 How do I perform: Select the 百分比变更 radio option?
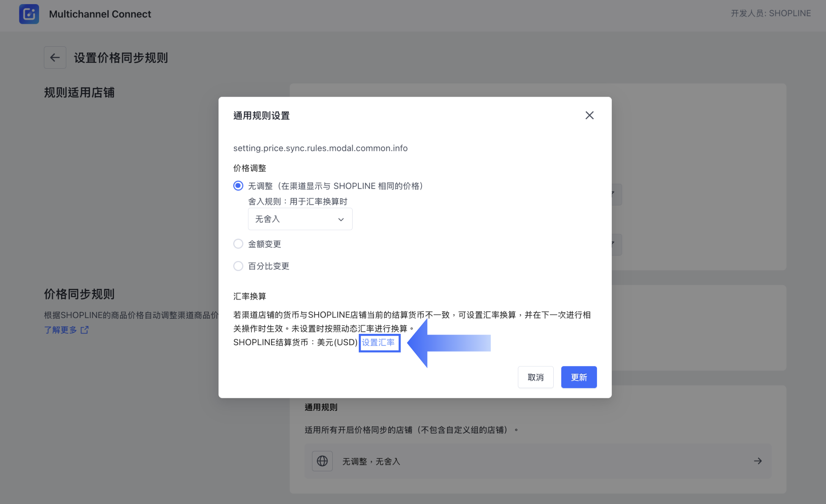tap(238, 266)
